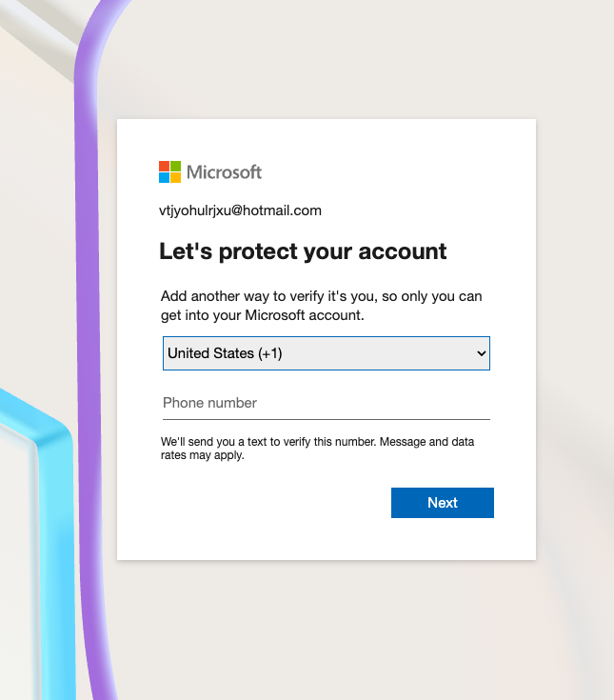The height and width of the screenshot is (700, 614).
Task: Focus the Phone number input field
Action: (327, 403)
